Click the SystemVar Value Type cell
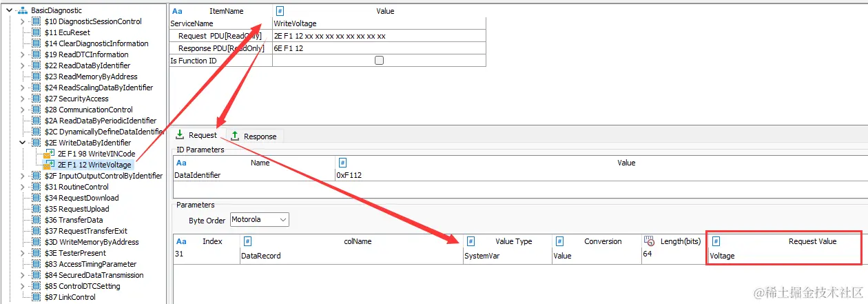 point(507,256)
